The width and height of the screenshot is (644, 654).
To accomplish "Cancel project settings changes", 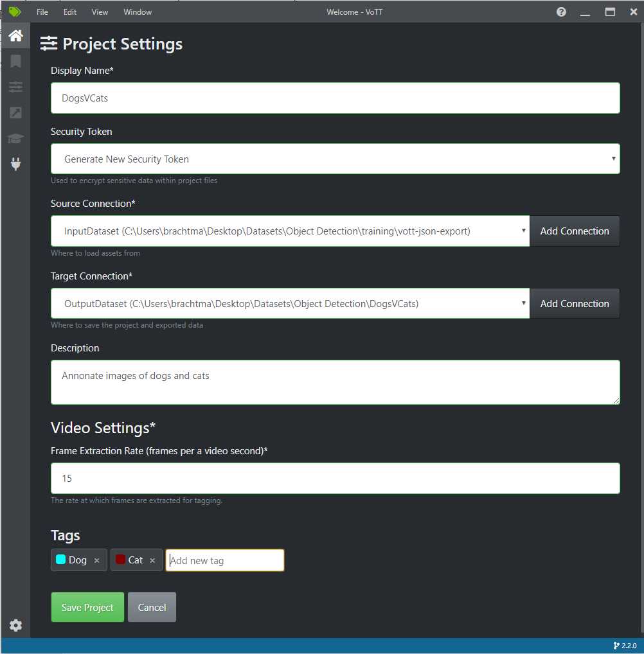I will [152, 607].
